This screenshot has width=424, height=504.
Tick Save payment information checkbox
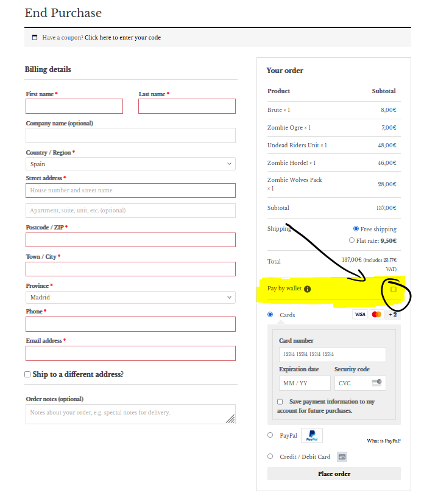tap(280, 402)
